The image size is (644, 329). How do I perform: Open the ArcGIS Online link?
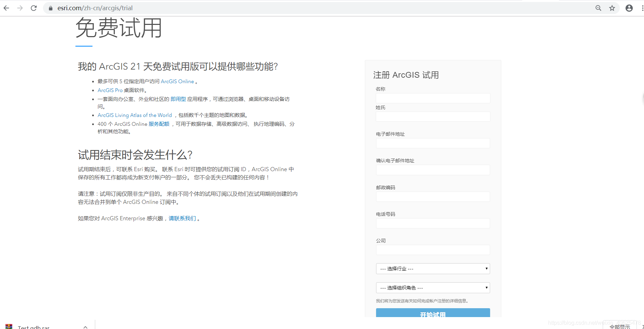tap(177, 81)
